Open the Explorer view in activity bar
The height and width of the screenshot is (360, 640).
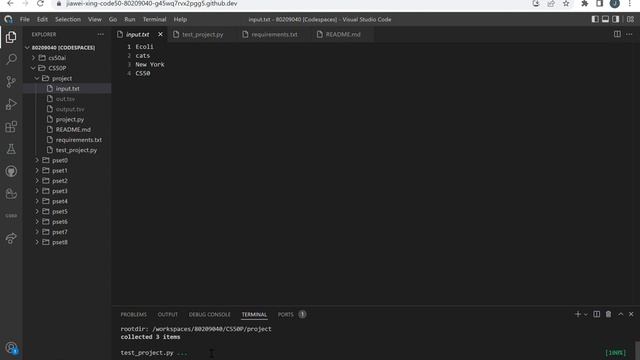11,37
